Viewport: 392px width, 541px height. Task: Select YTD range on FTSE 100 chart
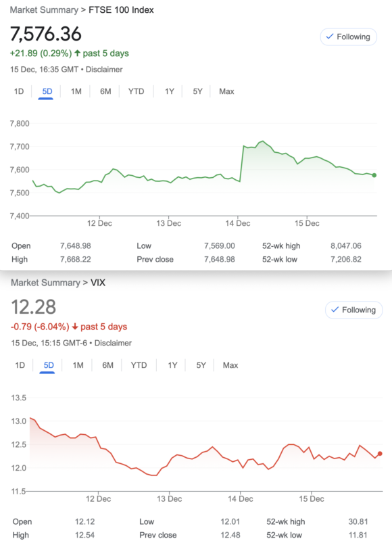coord(136,91)
